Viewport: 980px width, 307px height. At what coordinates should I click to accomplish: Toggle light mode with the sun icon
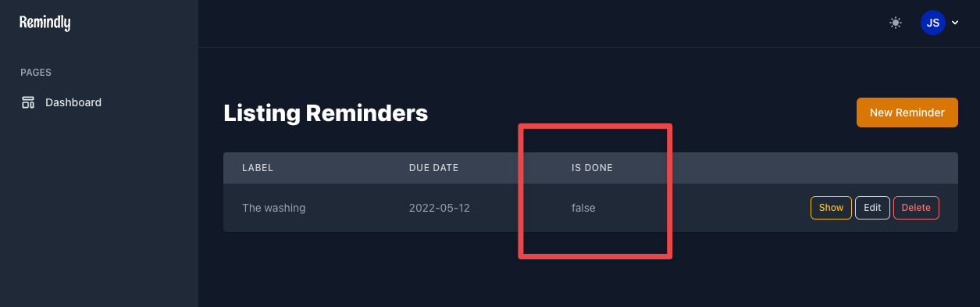point(896,23)
